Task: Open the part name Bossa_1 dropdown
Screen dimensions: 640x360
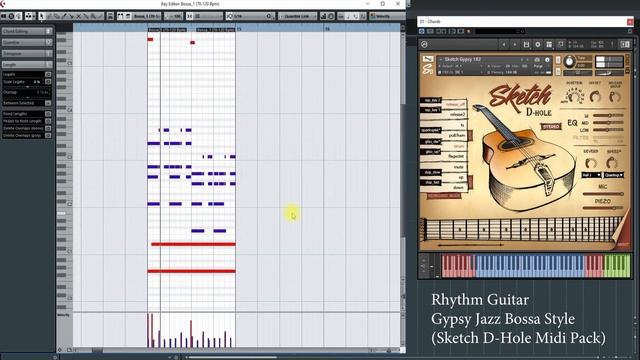Action: [146, 16]
